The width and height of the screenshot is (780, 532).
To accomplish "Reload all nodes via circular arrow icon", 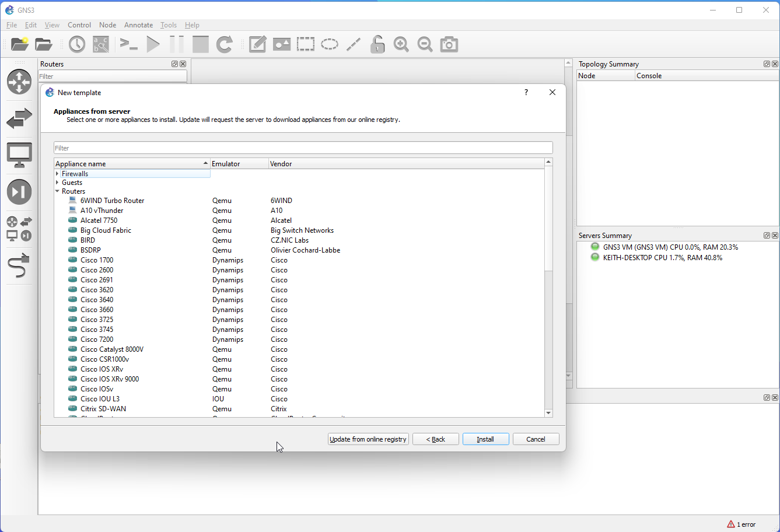I will click(224, 44).
